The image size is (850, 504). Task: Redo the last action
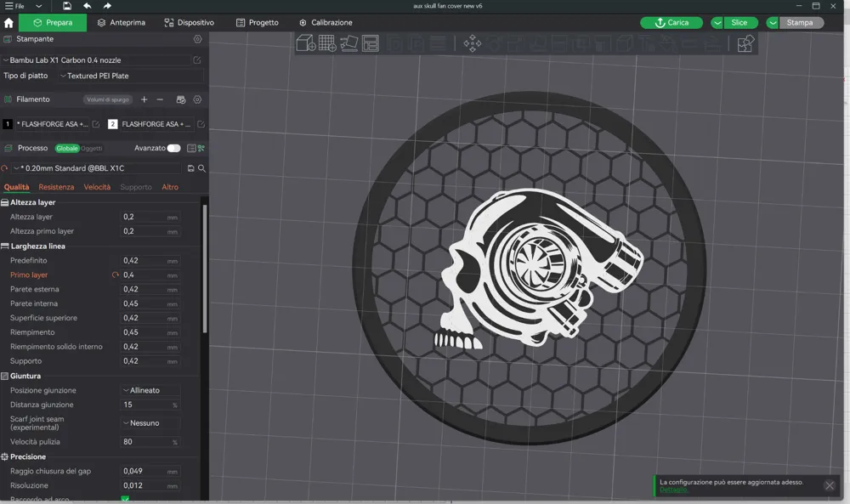pos(107,6)
